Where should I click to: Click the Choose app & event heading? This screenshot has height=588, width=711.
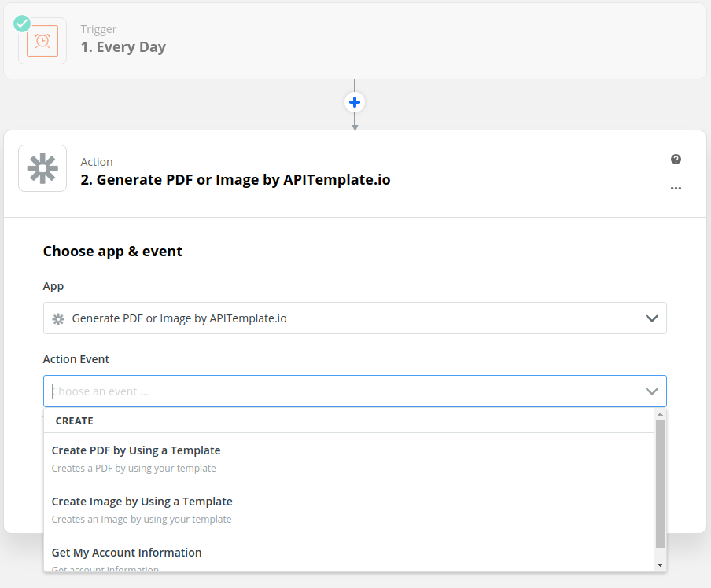(x=112, y=252)
